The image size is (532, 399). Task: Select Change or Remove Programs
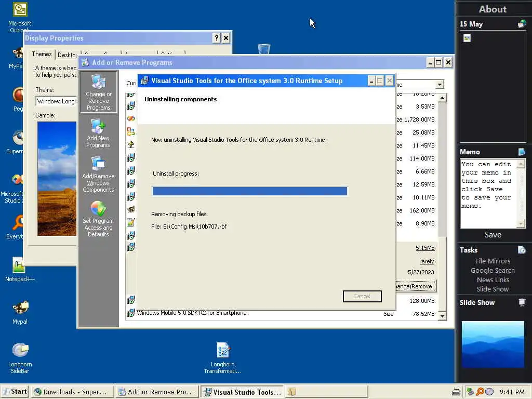pos(98,92)
